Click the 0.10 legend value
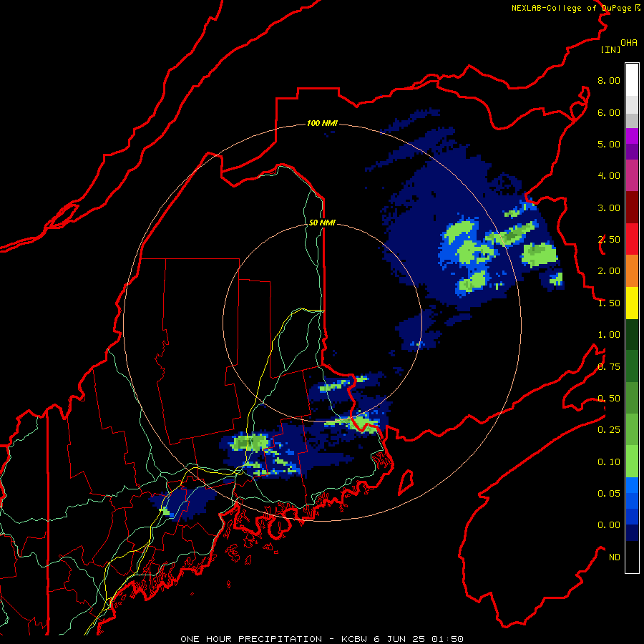Screen dimensions: 644x644 [x=609, y=462]
